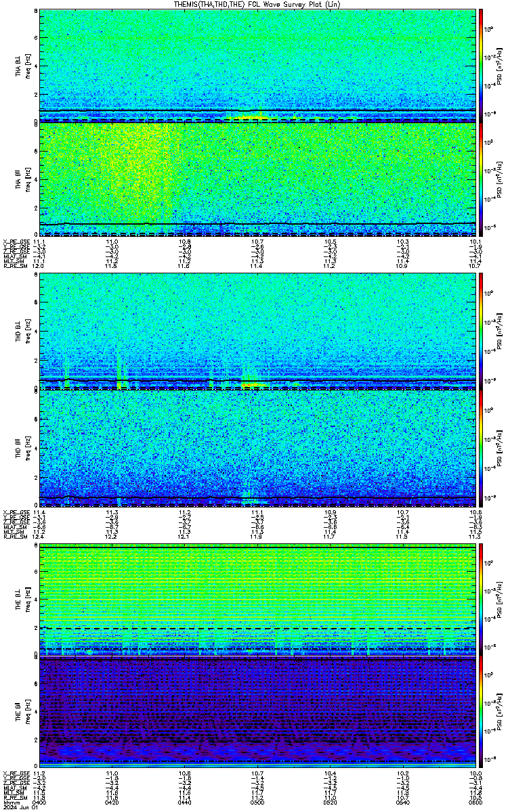Open the THE B perpendicular spectrogram panel

257,599
